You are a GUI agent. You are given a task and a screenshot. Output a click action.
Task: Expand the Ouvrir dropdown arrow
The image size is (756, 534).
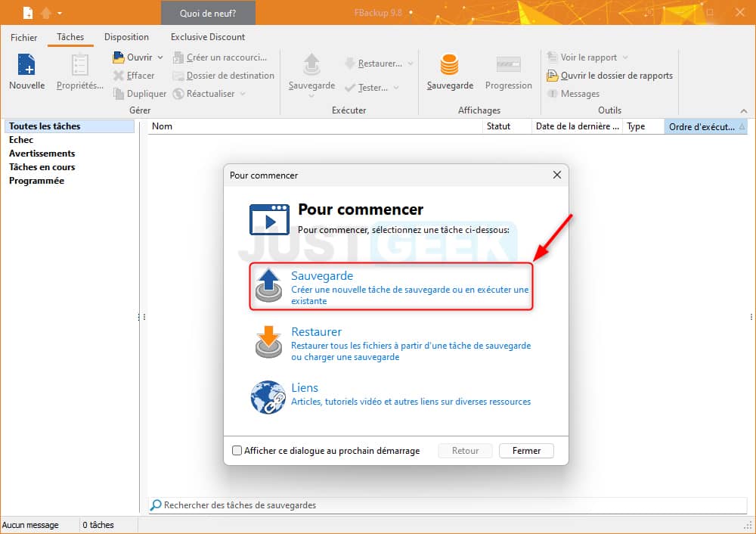[160, 57]
